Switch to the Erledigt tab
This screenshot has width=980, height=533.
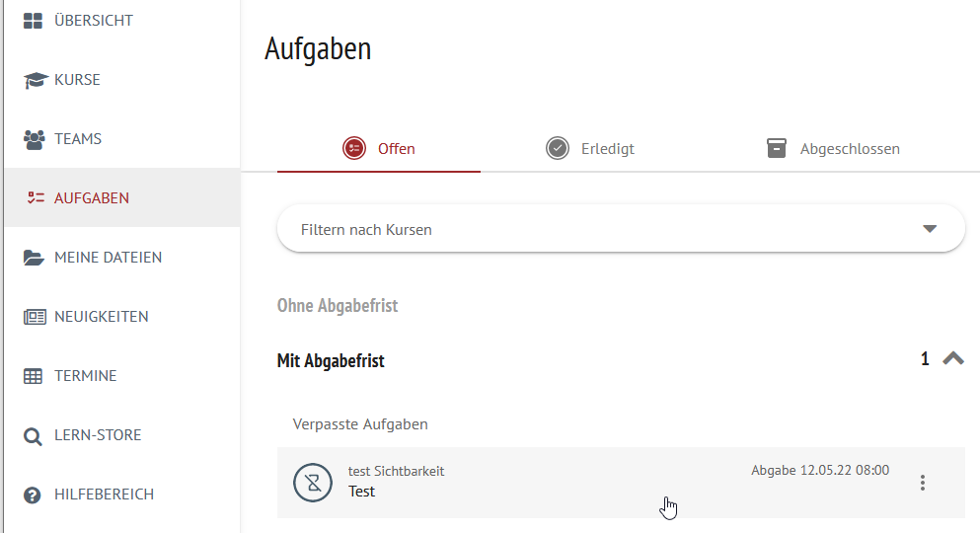pos(590,149)
